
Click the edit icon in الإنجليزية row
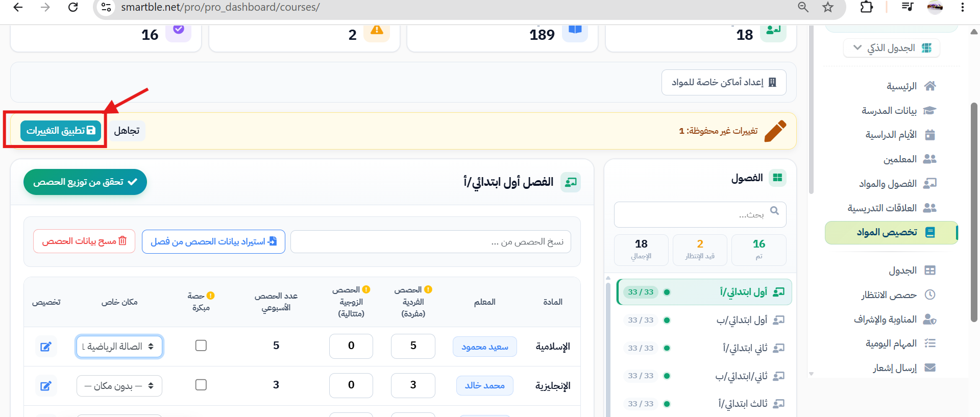pyautogui.click(x=46, y=386)
